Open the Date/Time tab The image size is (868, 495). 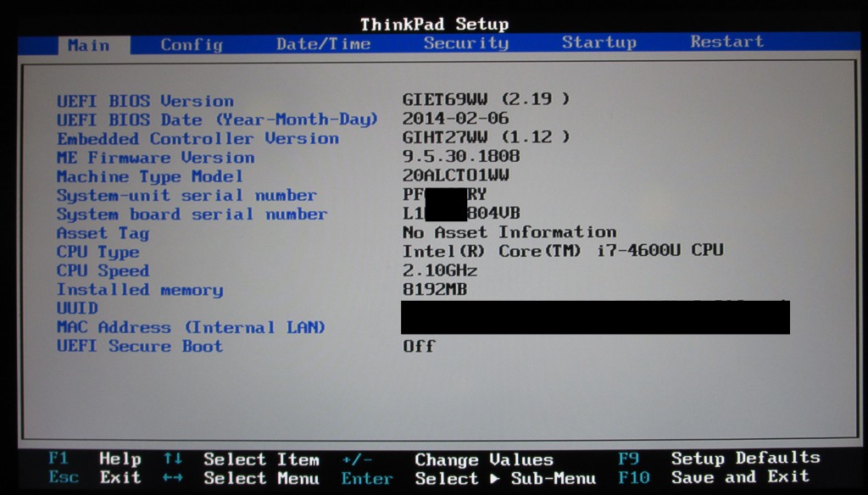point(323,44)
